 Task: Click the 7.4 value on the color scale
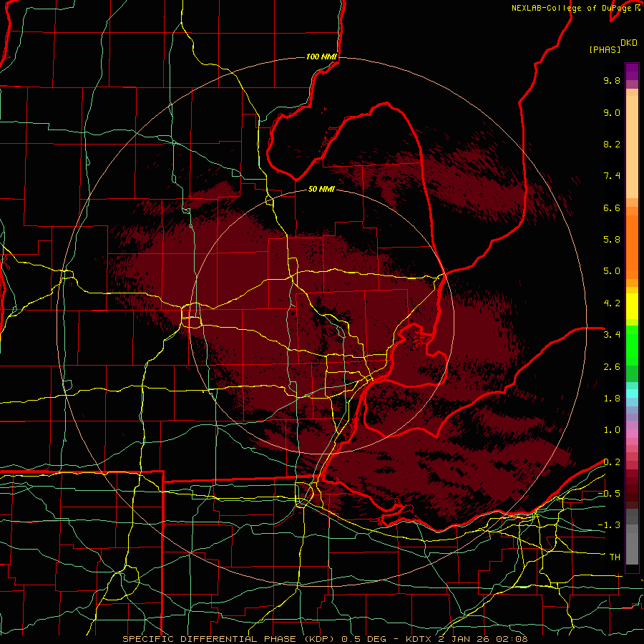pyautogui.click(x=612, y=176)
